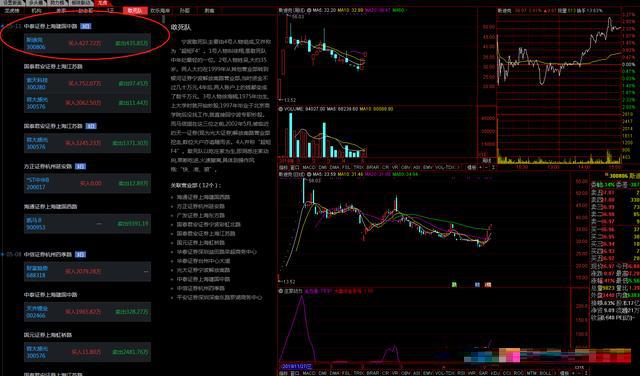The image size is (640, 376).
Task: Open 模板 menu in the bottom indicator bar
Action: 564,373
